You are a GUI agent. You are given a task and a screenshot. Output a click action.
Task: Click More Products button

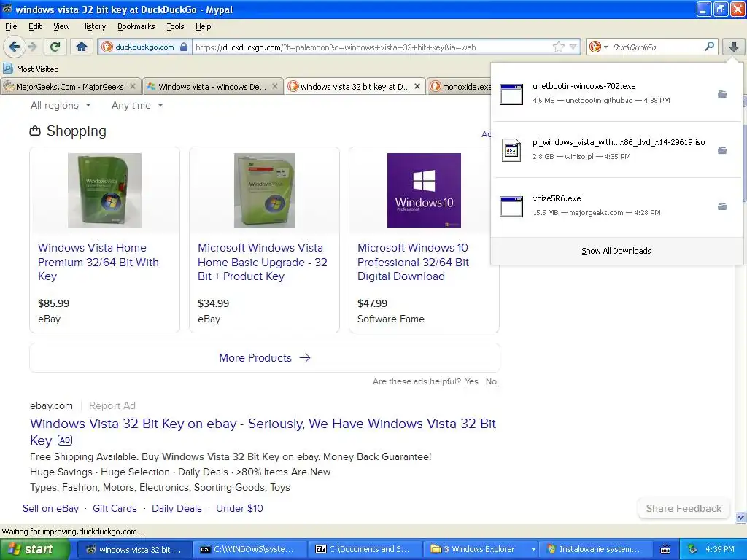264,357
